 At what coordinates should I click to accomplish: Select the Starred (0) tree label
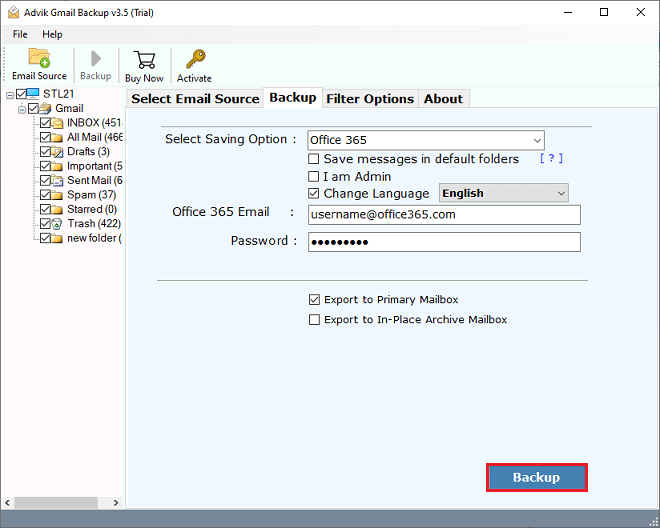(92, 209)
